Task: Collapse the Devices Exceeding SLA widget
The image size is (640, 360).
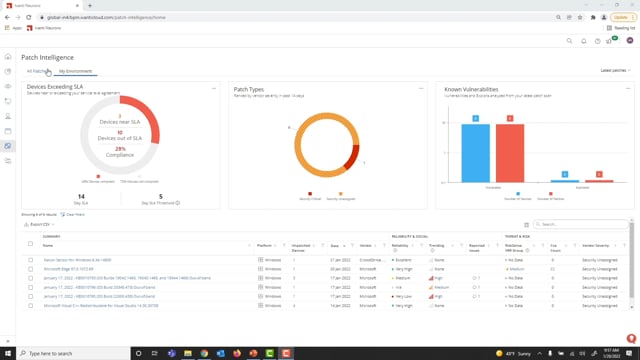Action: (x=214, y=88)
